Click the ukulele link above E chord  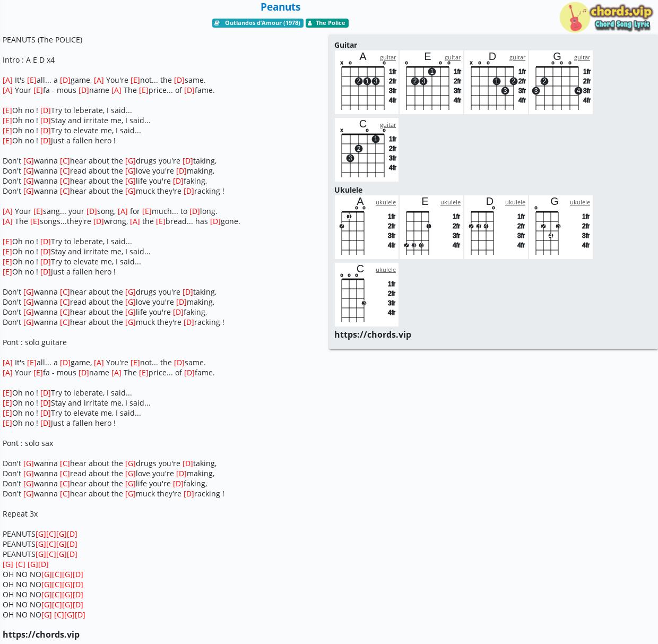[x=451, y=202]
